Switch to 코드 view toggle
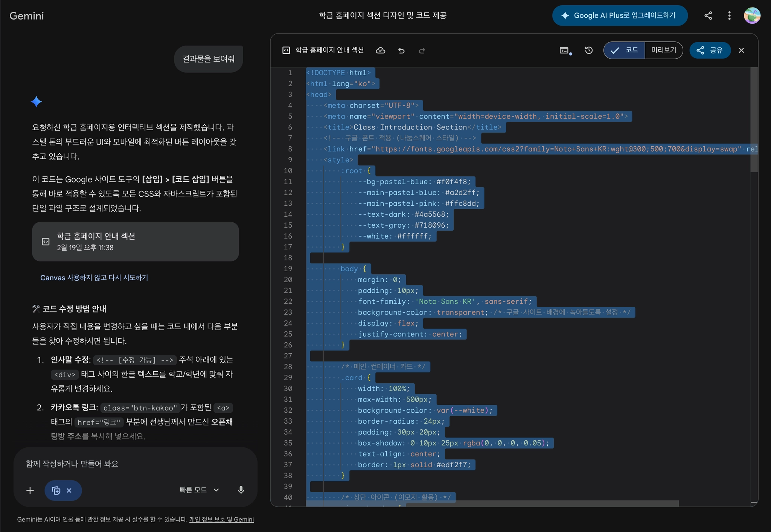 [x=624, y=50]
